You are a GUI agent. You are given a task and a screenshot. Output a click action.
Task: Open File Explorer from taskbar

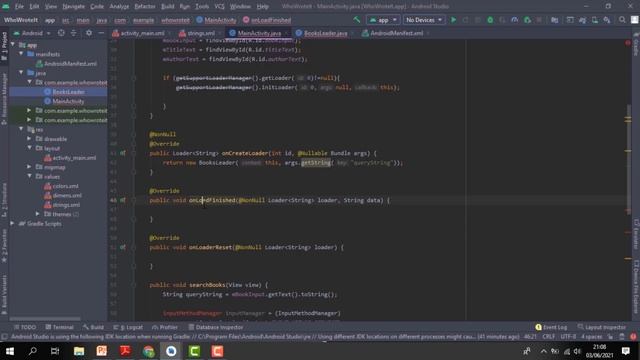(x=79, y=351)
